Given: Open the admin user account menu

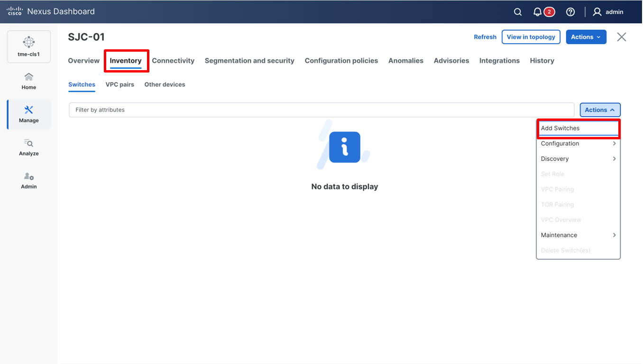Looking at the screenshot, I should click(x=608, y=11).
